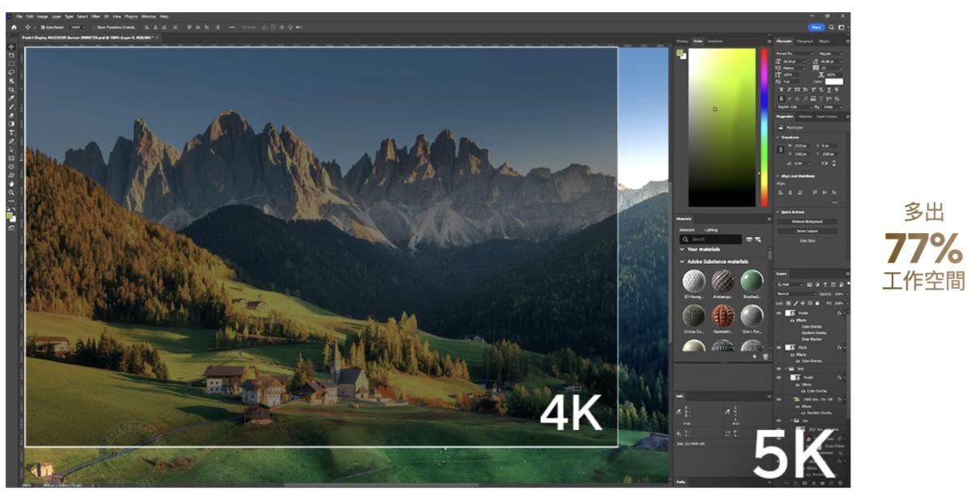Switch to the Swatches tab

coord(715,40)
